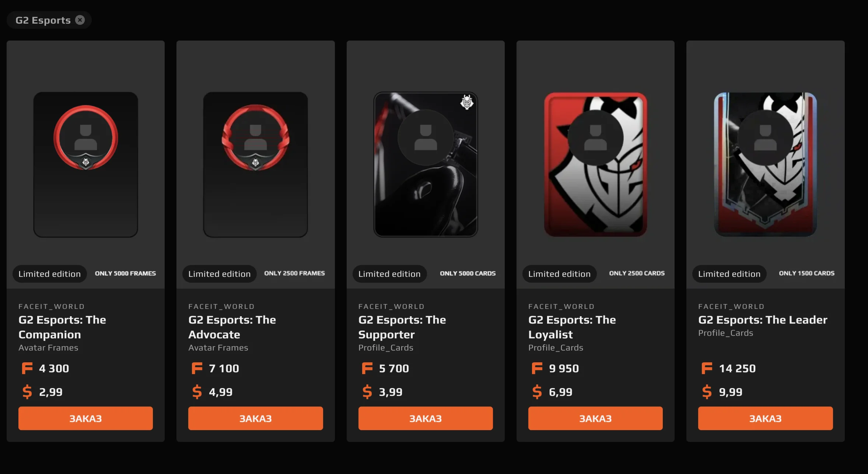This screenshot has height=474, width=868.
Task: Click the FACEIT points icon for The Companion
Action: point(27,368)
